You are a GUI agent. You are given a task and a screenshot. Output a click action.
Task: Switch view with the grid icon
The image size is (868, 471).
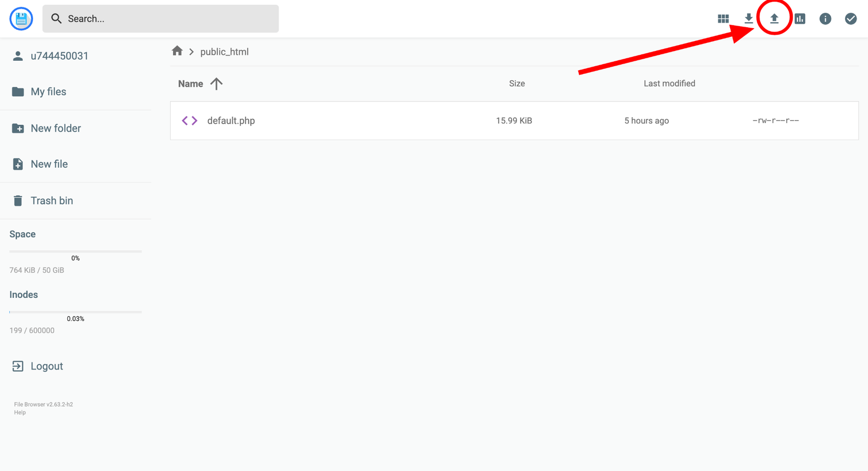723,19
